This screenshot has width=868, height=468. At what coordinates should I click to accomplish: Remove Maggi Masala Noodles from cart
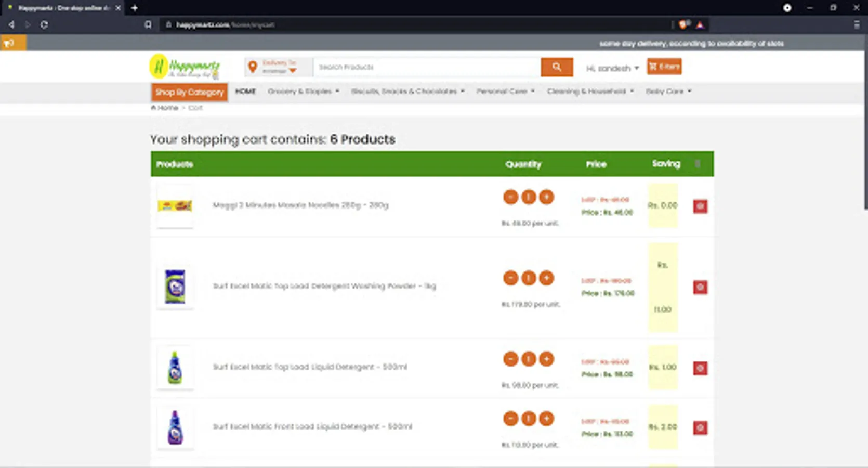click(x=700, y=206)
